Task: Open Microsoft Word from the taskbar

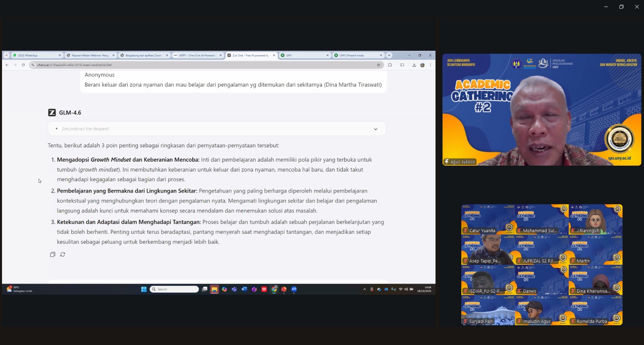Action: tap(244, 289)
